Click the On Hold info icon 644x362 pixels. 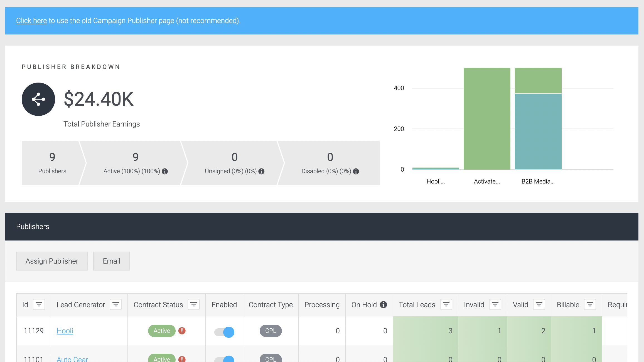[x=384, y=305]
